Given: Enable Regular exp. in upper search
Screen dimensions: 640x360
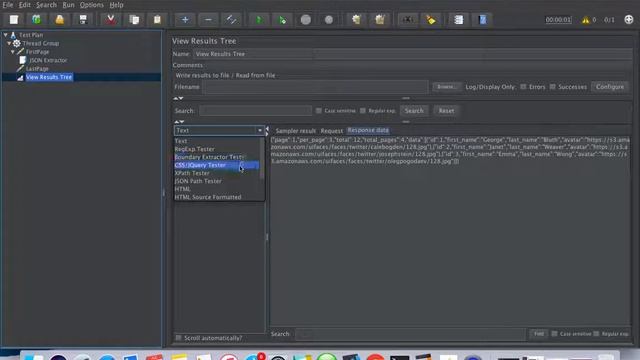Looking at the screenshot, I should (x=363, y=111).
